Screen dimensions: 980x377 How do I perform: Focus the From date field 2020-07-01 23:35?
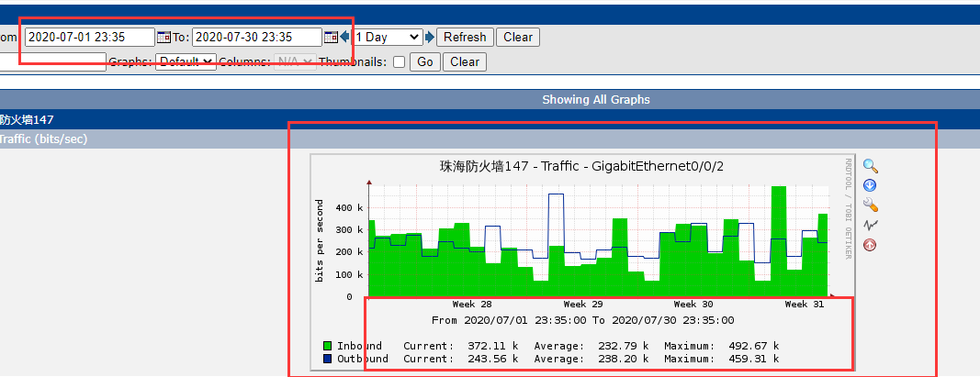pyautogui.click(x=89, y=38)
